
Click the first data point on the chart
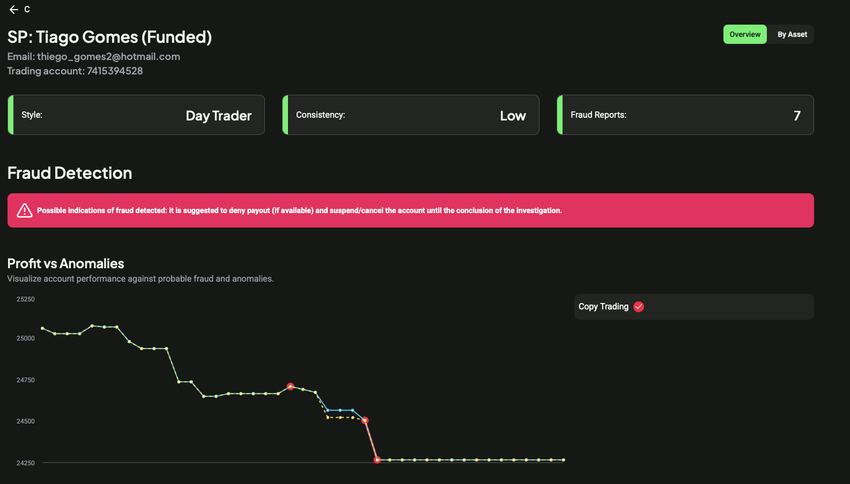point(42,328)
